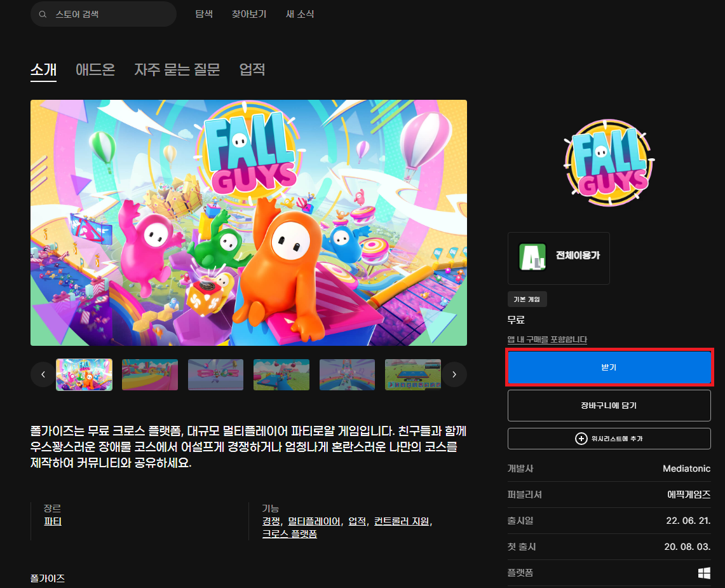Open the 컨트롤러 지원 feature link
The width and height of the screenshot is (725, 588).
(402, 521)
